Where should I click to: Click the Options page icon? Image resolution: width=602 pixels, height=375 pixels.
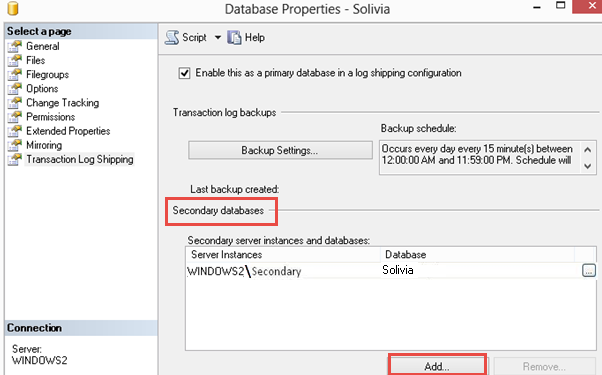(15, 89)
